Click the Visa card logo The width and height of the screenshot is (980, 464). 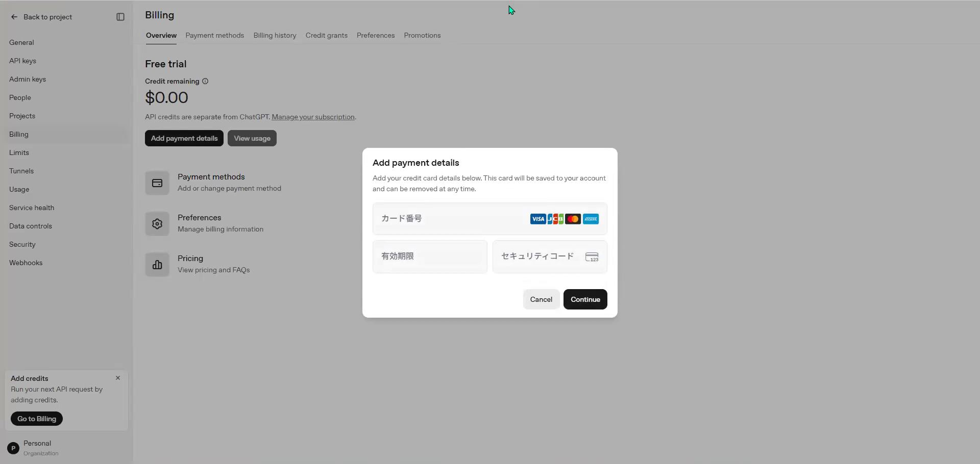(538, 219)
